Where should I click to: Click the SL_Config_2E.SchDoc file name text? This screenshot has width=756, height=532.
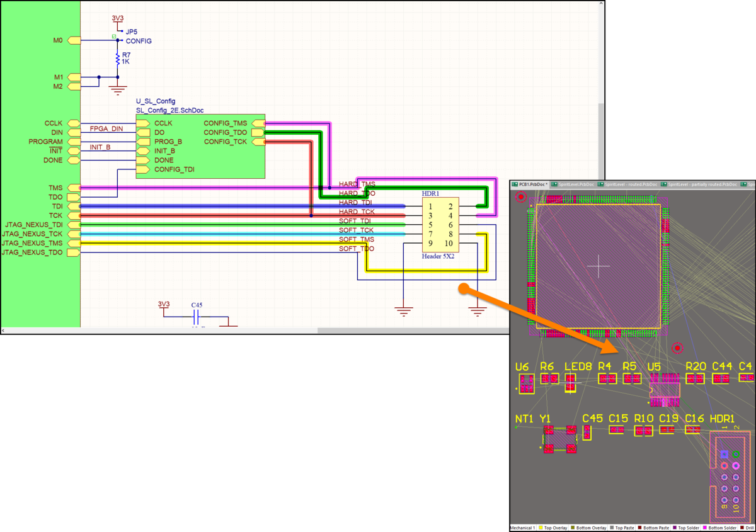(170, 110)
